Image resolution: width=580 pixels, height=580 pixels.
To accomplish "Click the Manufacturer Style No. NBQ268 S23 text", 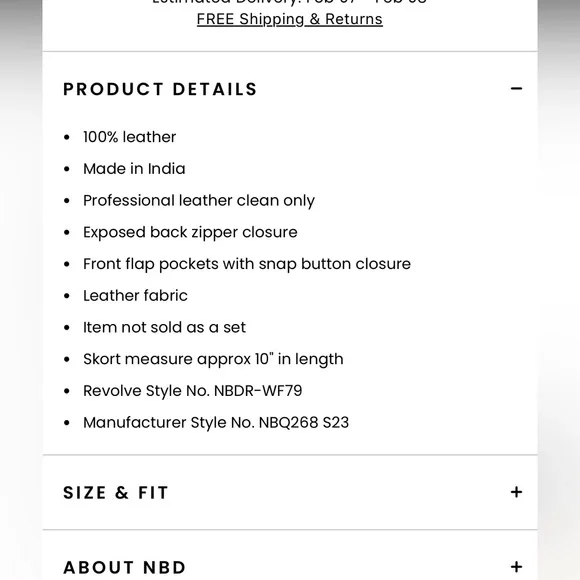I will 216,423.
